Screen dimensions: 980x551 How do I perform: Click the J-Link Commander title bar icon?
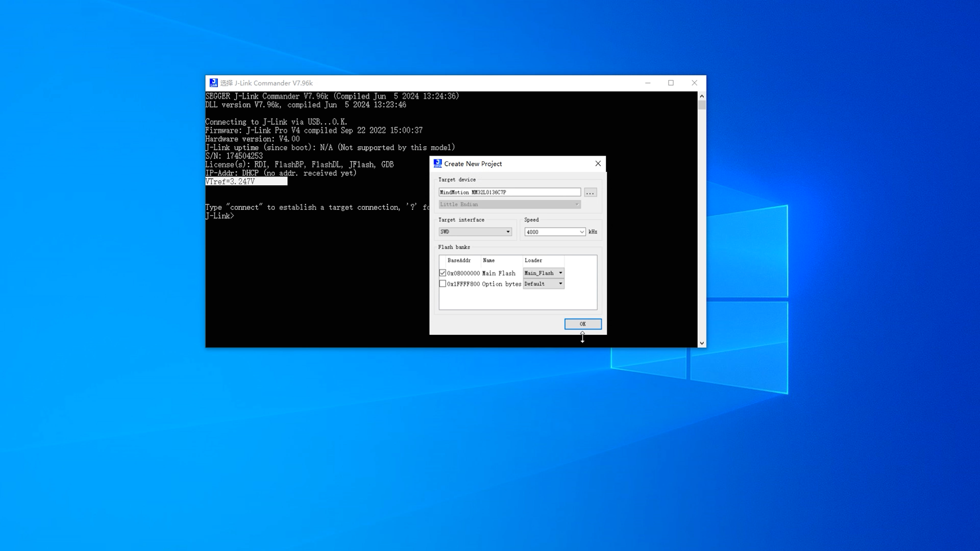pos(213,83)
